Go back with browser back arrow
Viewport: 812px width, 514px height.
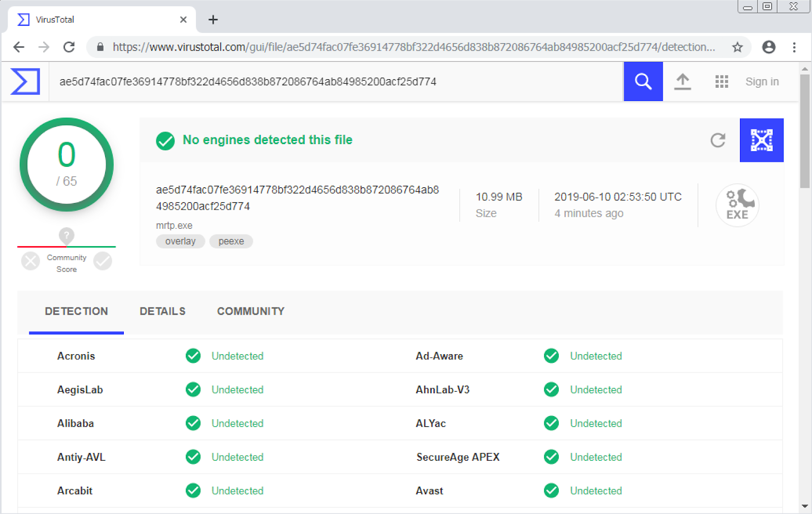pos(19,47)
